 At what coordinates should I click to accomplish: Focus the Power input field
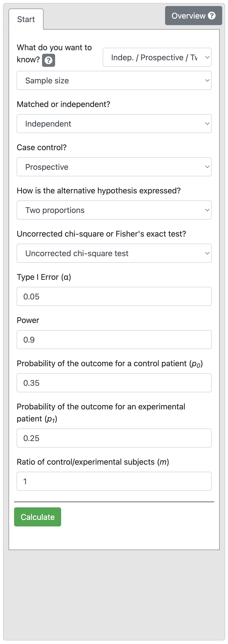pos(114,340)
